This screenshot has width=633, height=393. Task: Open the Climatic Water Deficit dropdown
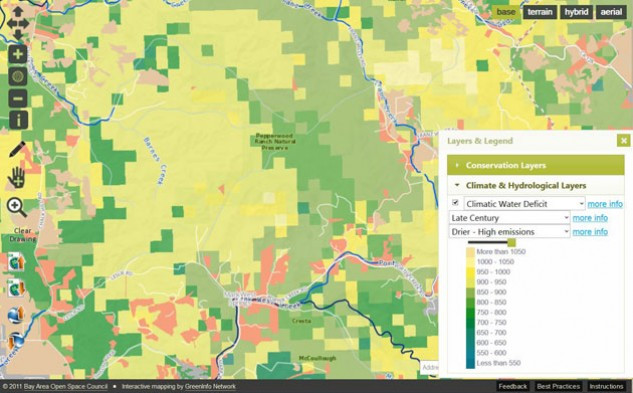point(524,204)
